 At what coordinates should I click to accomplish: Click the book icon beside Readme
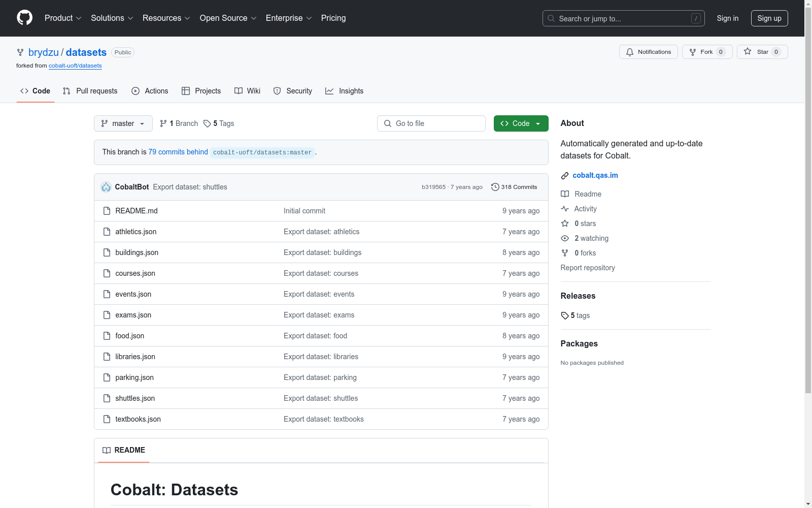(565, 194)
